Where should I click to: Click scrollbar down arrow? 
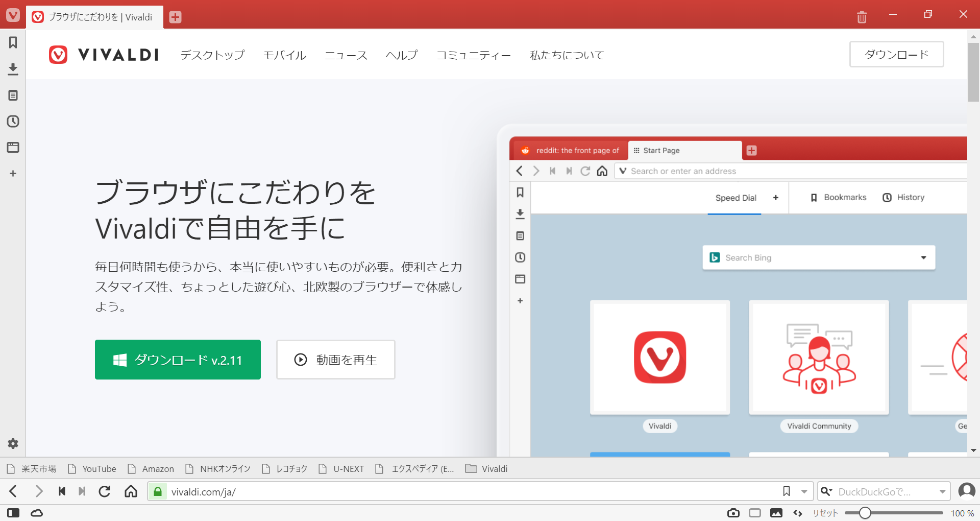coord(973,451)
